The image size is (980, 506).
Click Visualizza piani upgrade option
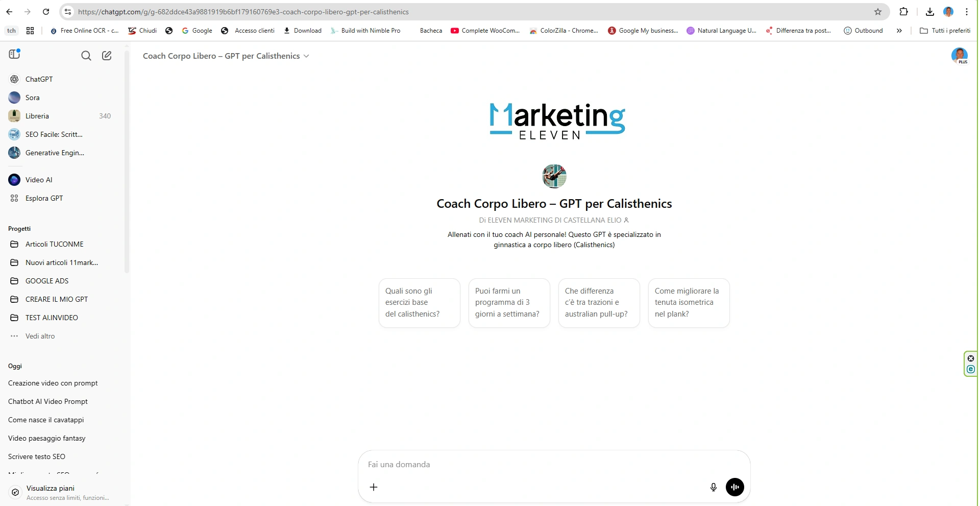coord(51,489)
